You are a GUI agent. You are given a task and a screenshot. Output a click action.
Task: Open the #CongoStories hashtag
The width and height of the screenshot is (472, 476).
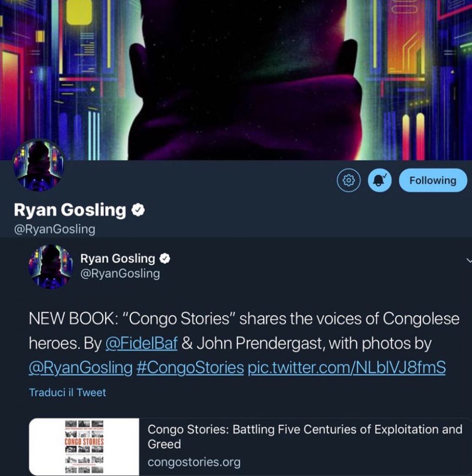tap(190, 368)
